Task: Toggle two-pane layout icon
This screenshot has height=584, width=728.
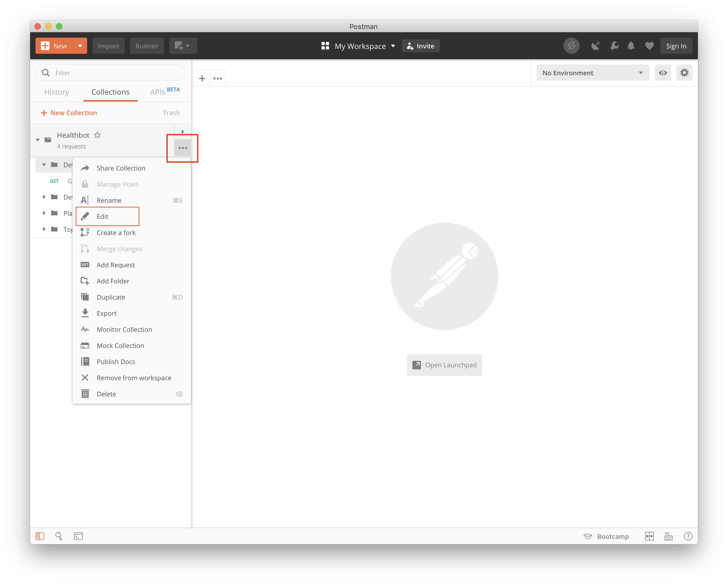Action: pyautogui.click(x=649, y=536)
